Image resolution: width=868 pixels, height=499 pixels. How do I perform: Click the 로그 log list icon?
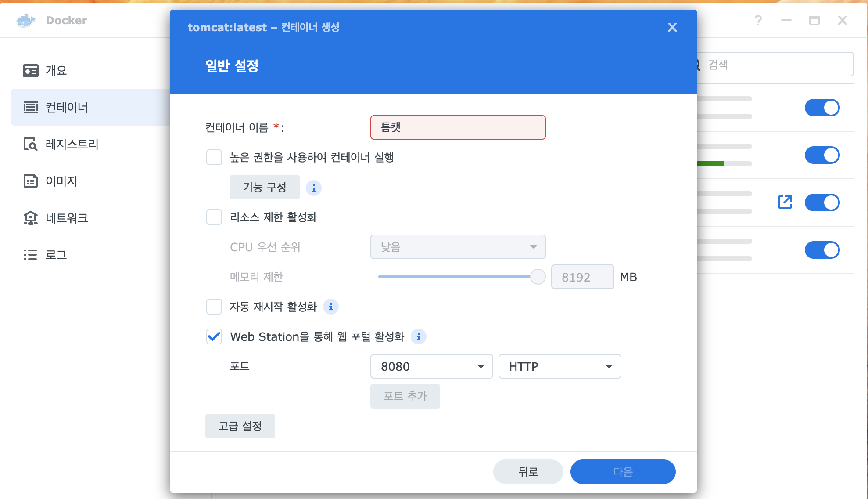[30, 255]
